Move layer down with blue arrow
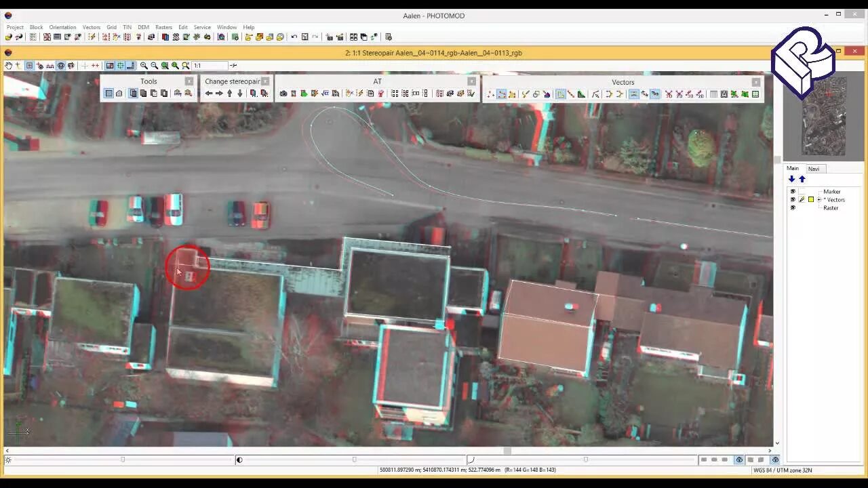This screenshot has height=488, width=868. tap(791, 179)
